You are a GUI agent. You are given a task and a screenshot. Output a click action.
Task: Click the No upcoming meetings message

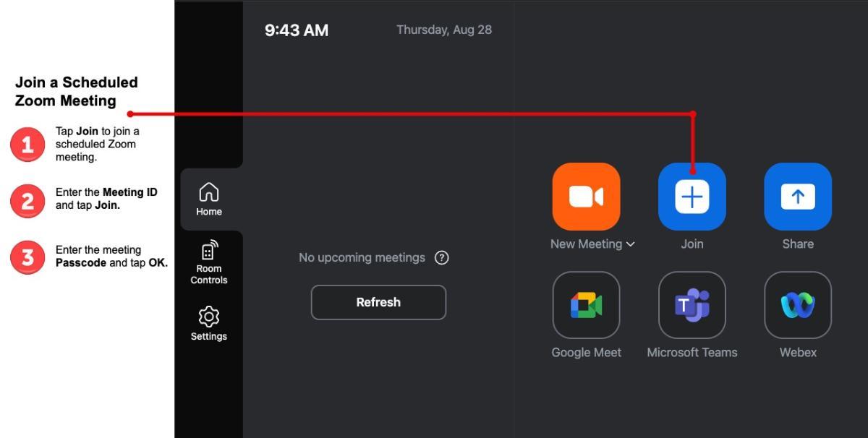[x=362, y=257]
